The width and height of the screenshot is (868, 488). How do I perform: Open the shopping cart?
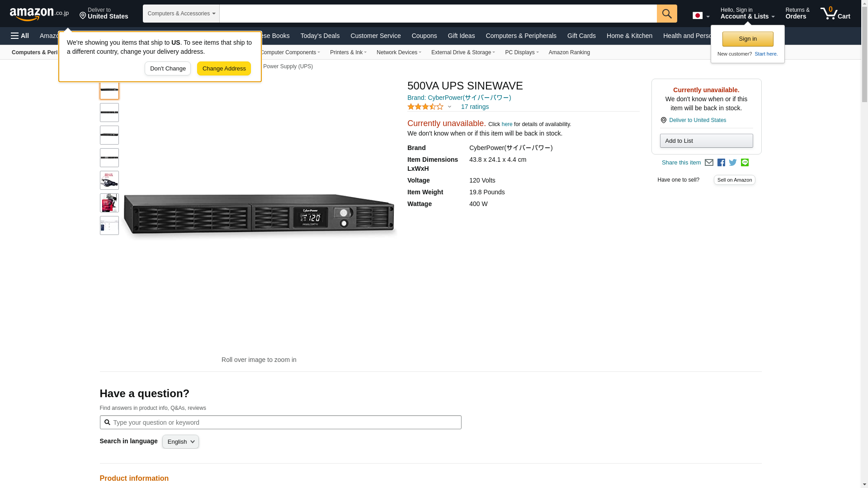tap(835, 14)
